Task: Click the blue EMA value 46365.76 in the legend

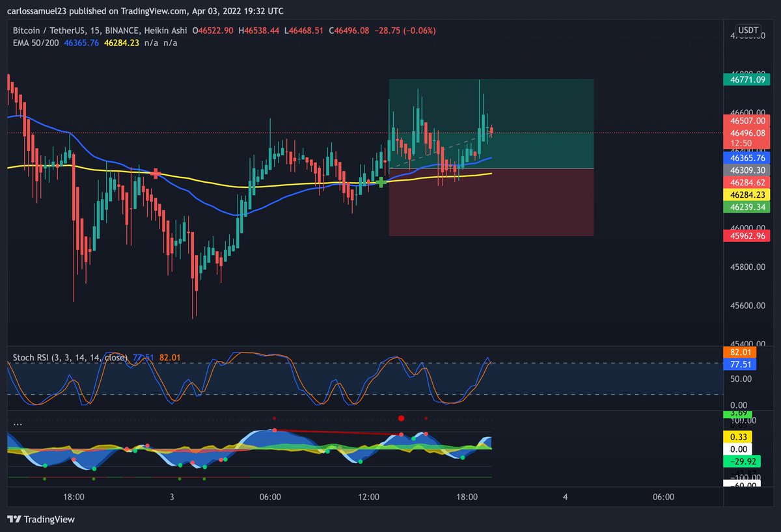Action: pos(82,42)
